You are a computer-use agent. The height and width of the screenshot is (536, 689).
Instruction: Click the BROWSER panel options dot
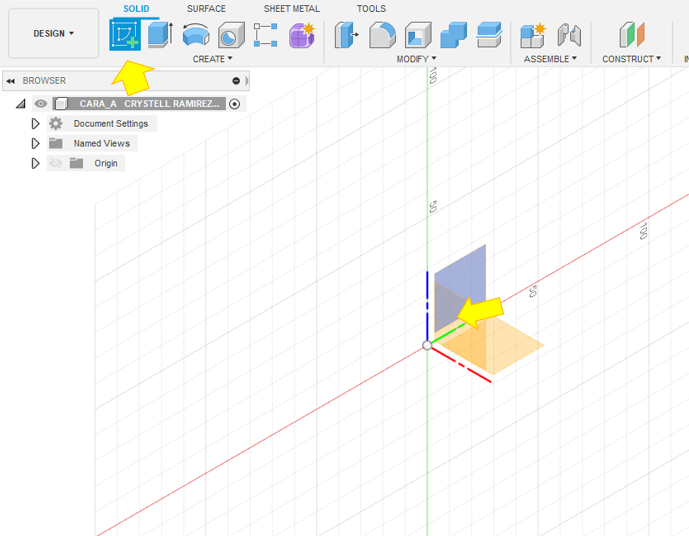pyautogui.click(x=236, y=81)
